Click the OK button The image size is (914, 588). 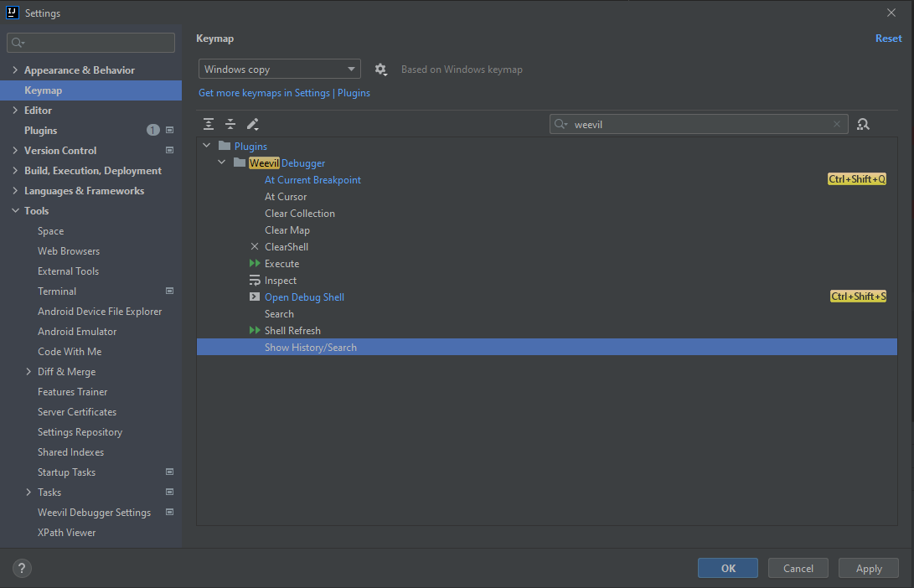click(x=728, y=568)
